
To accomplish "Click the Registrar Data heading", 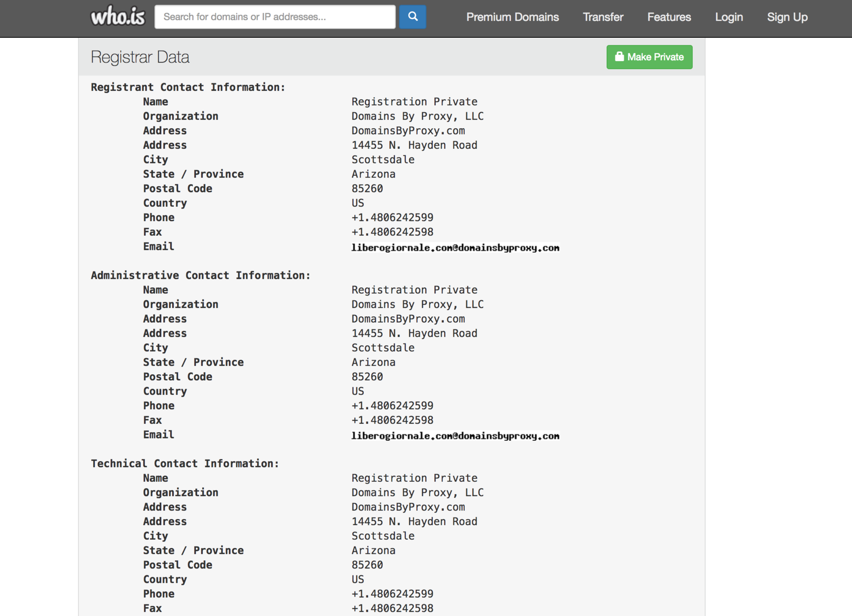I will point(140,57).
